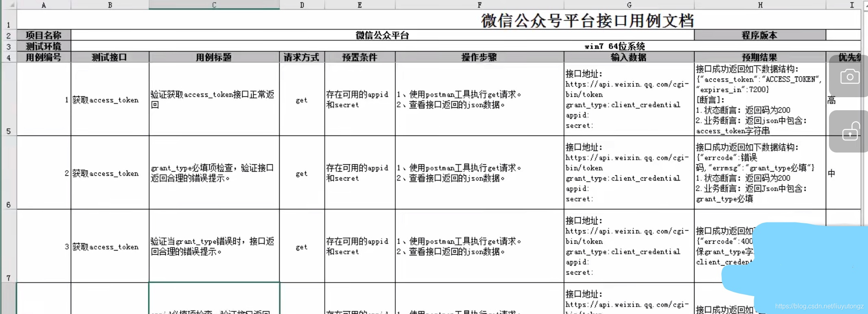Click title cell grant_type必填项检查
868x314 pixels.
click(214, 173)
